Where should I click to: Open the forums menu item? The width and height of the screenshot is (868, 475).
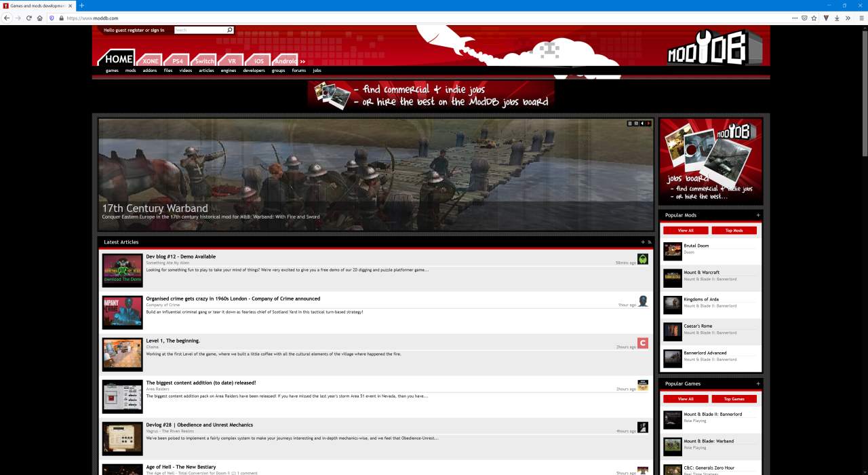(x=299, y=71)
